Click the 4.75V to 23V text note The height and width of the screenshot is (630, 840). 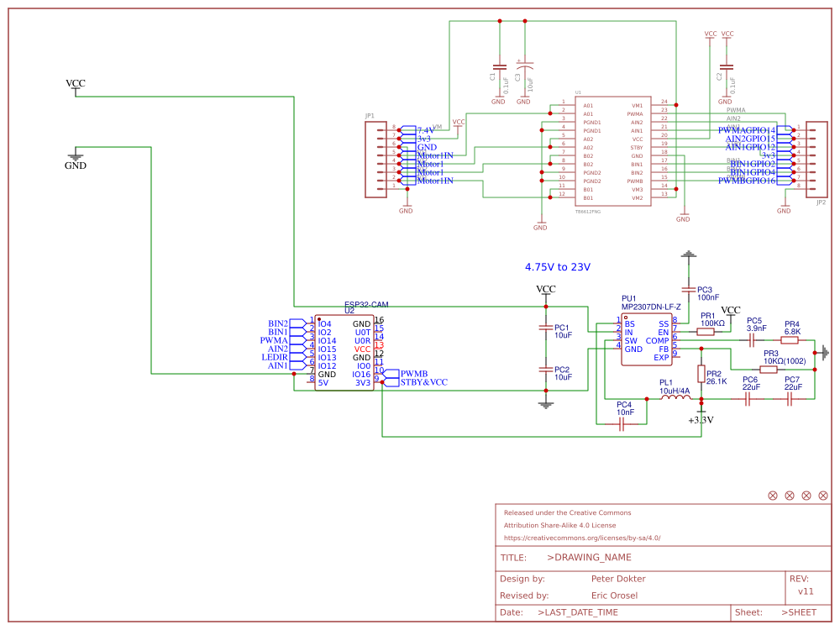click(x=558, y=267)
